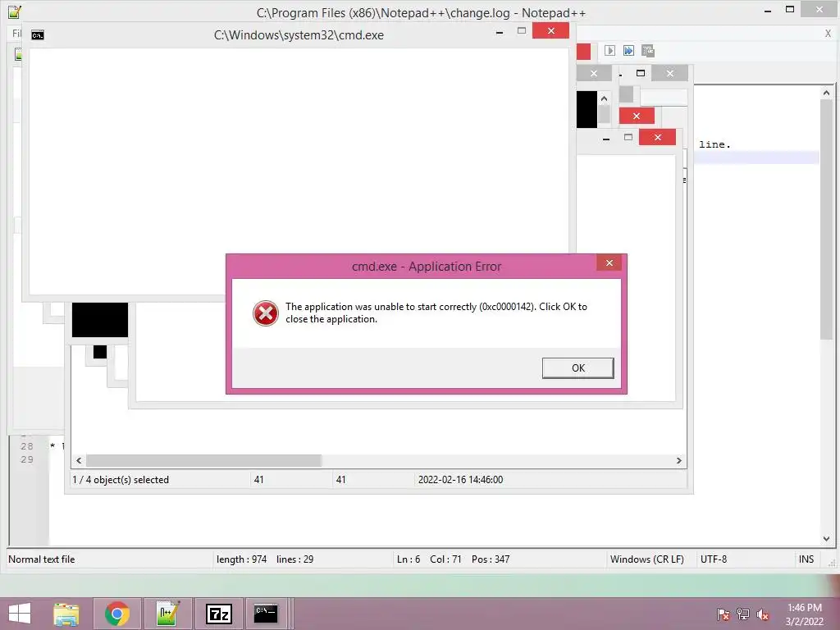The image size is (840, 630).
Task: Close the Notepad++ main window
Action: click(819, 9)
